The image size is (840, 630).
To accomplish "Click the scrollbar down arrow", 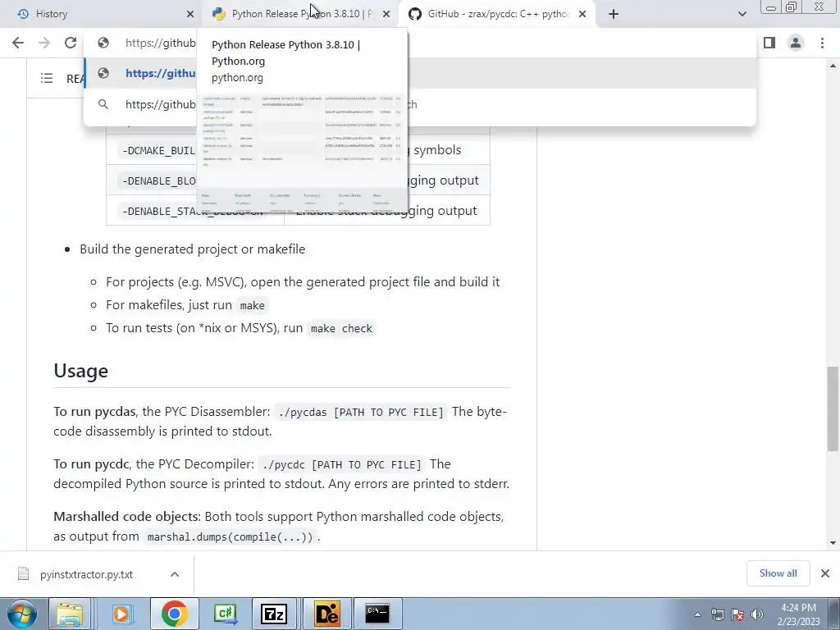I will tap(833, 543).
